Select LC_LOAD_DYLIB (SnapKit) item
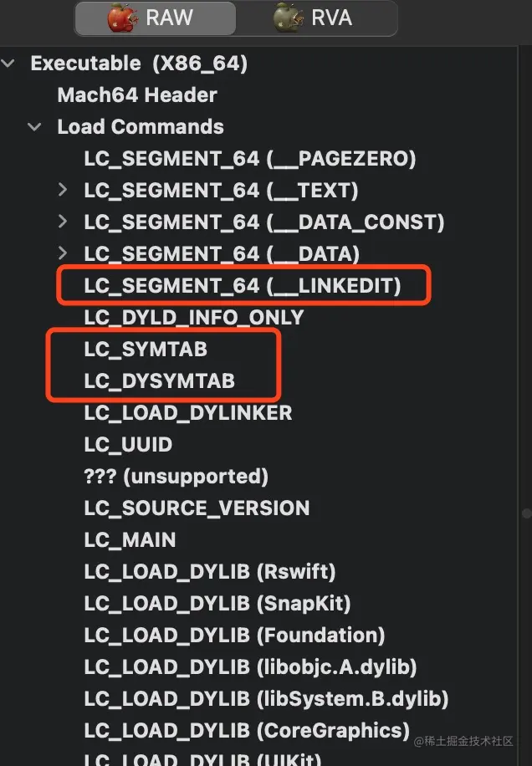This screenshot has height=766, width=532. 217,604
